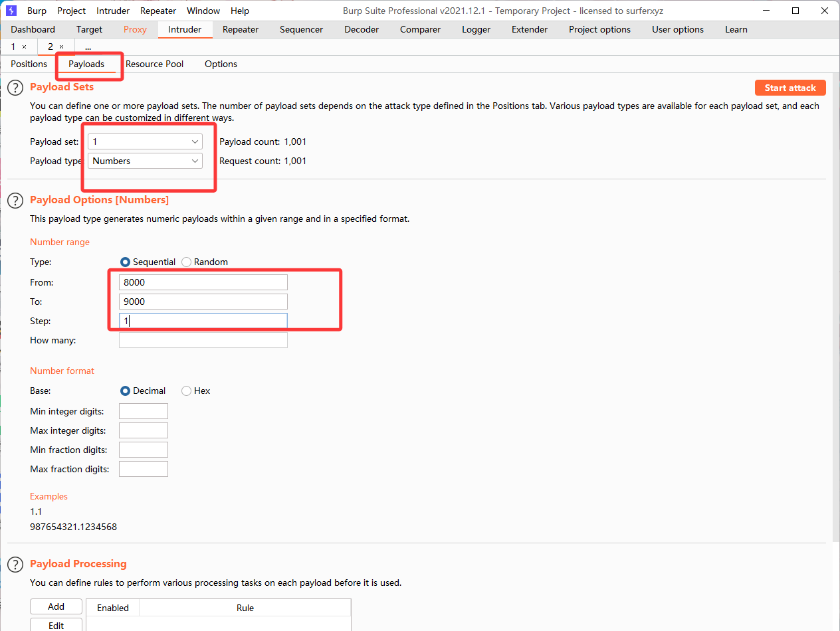This screenshot has width=840, height=631.
Task: Switch to the Learn tab
Action: tap(736, 29)
